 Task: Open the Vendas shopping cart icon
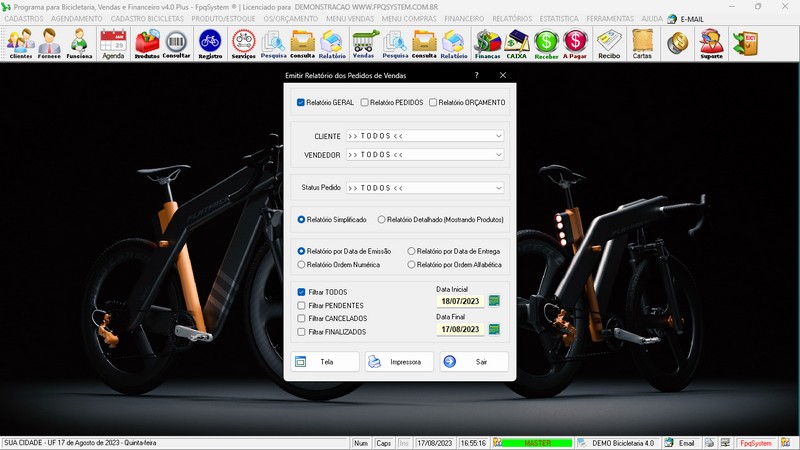pyautogui.click(x=363, y=43)
